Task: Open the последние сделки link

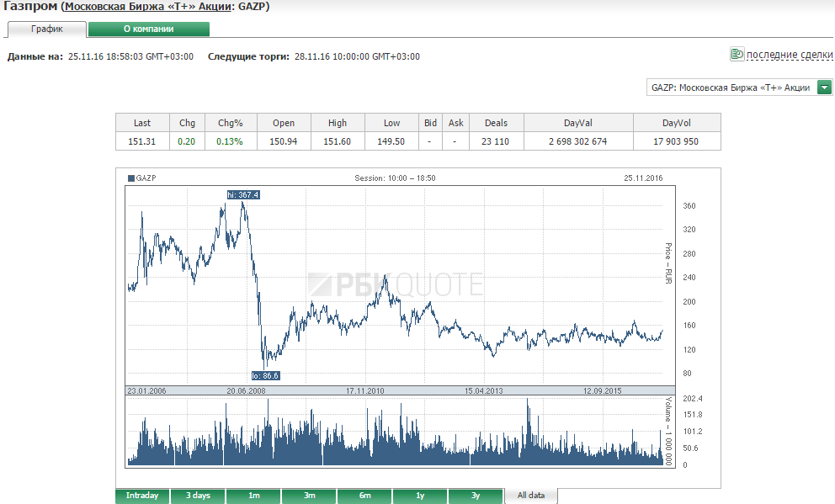Action: click(x=790, y=55)
